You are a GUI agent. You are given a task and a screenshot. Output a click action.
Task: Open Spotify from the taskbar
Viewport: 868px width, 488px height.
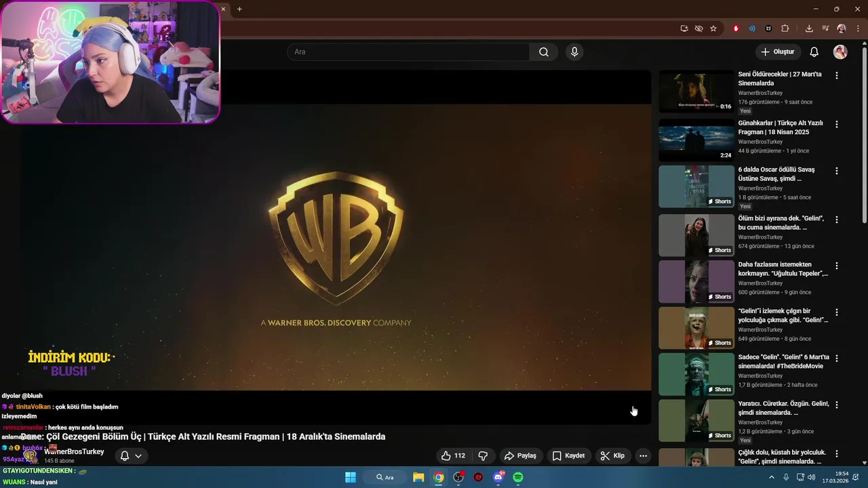[x=518, y=477]
